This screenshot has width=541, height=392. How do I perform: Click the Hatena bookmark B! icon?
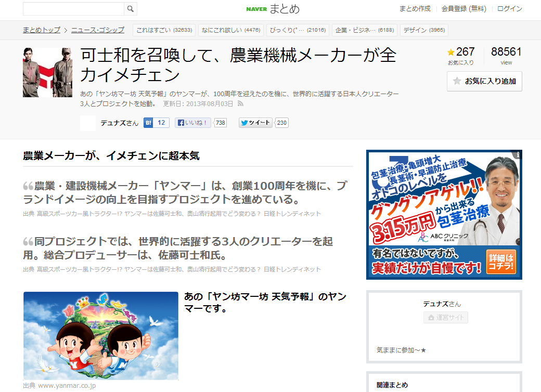[148, 123]
